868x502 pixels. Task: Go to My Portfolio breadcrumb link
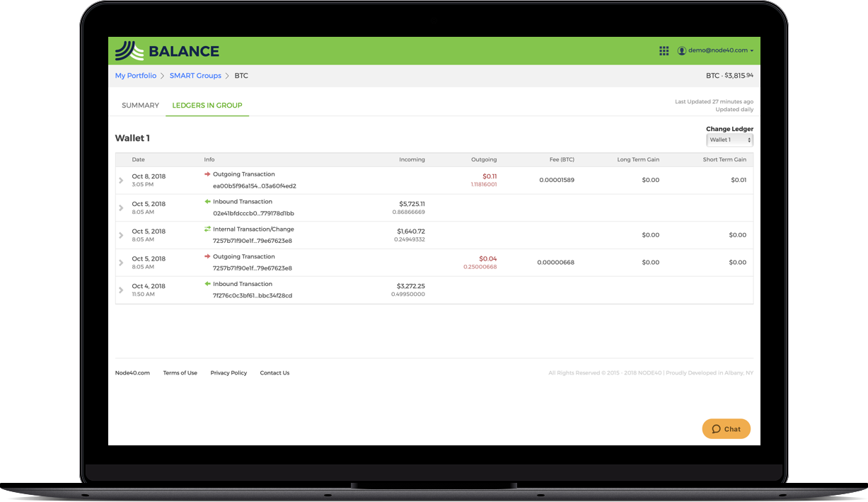click(x=136, y=76)
